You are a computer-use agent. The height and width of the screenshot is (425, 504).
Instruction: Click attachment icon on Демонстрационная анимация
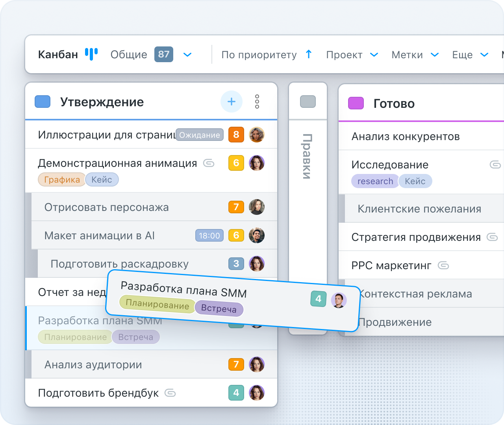[x=209, y=163]
